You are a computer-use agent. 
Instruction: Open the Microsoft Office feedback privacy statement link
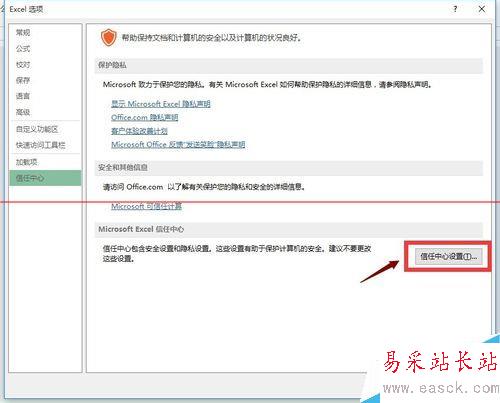tap(178, 144)
